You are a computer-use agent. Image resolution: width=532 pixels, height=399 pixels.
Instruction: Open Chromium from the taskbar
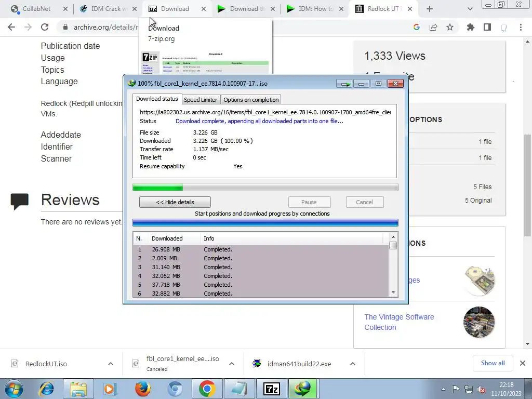pos(175,389)
